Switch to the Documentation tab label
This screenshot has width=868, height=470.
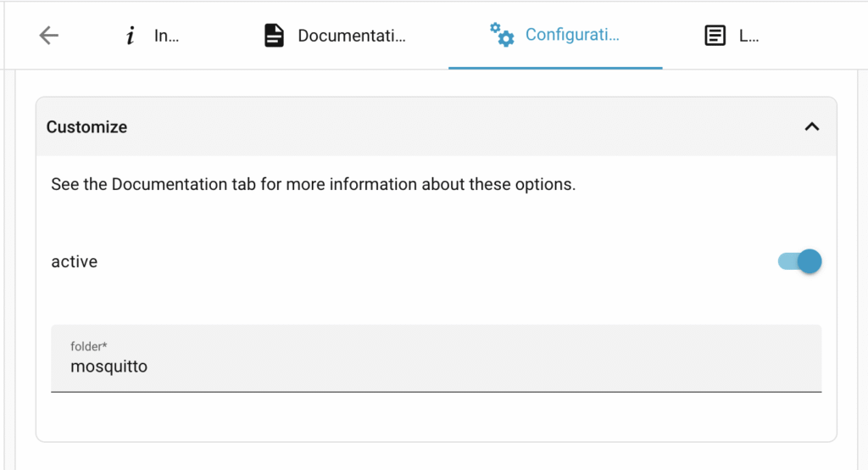(x=352, y=36)
